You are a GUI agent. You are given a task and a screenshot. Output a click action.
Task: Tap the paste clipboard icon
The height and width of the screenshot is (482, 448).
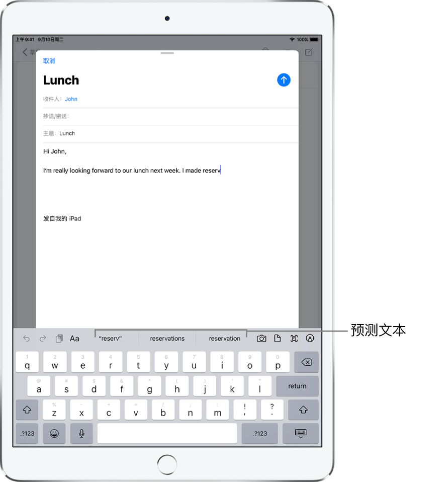tap(58, 338)
